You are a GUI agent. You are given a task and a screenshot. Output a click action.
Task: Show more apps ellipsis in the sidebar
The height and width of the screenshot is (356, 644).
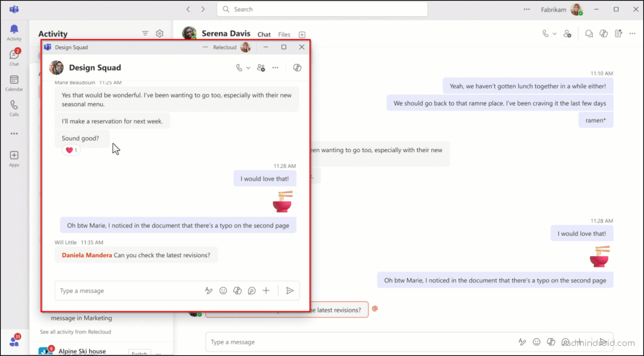pyautogui.click(x=14, y=133)
